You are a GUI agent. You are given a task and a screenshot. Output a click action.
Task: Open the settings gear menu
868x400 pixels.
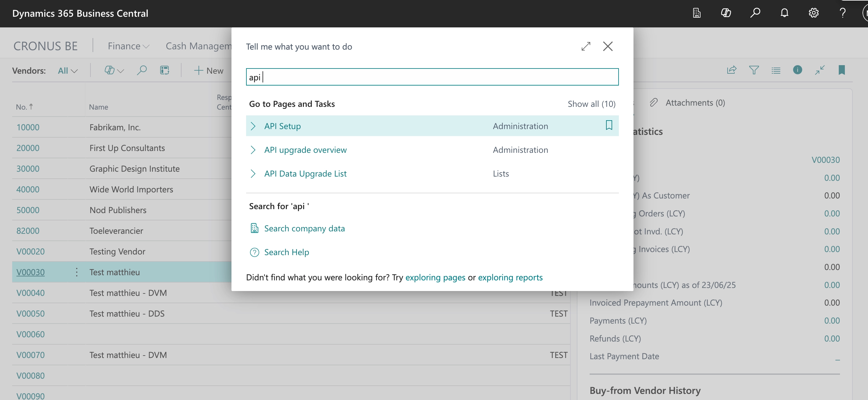tap(813, 13)
